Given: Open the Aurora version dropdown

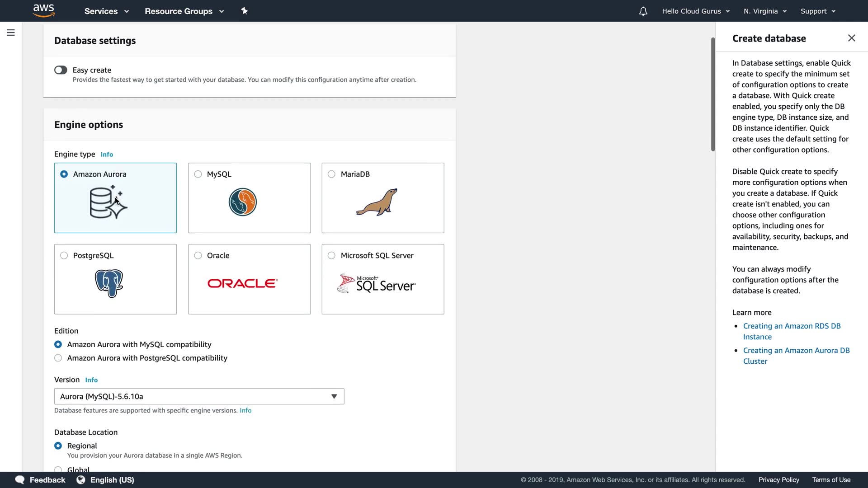Looking at the screenshot, I should [x=199, y=396].
